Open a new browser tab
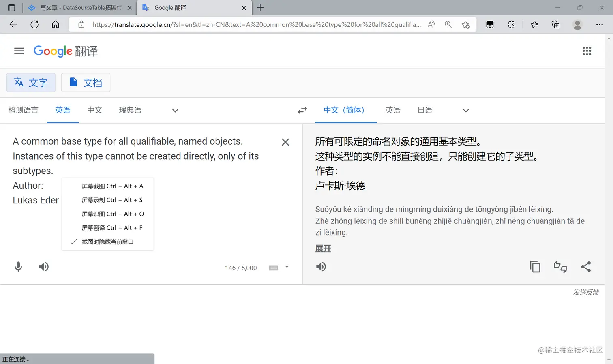613x364 pixels. click(x=260, y=8)
